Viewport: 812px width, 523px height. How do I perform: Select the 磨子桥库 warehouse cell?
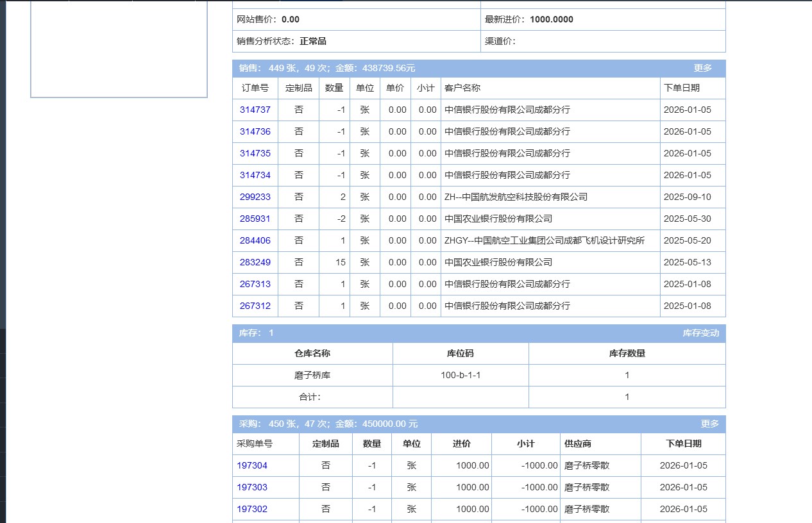pos(312,375)
